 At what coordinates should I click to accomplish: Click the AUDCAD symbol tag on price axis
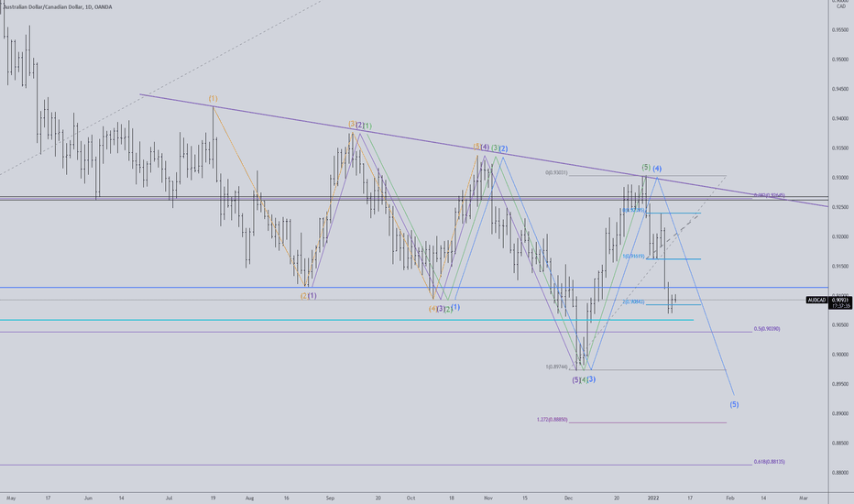tap(816, 301)
